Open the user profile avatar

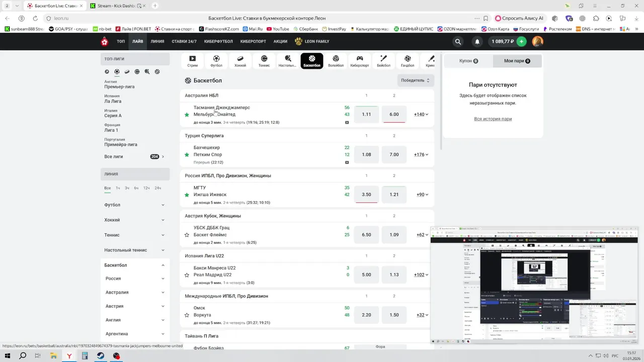tap(537, 42)
